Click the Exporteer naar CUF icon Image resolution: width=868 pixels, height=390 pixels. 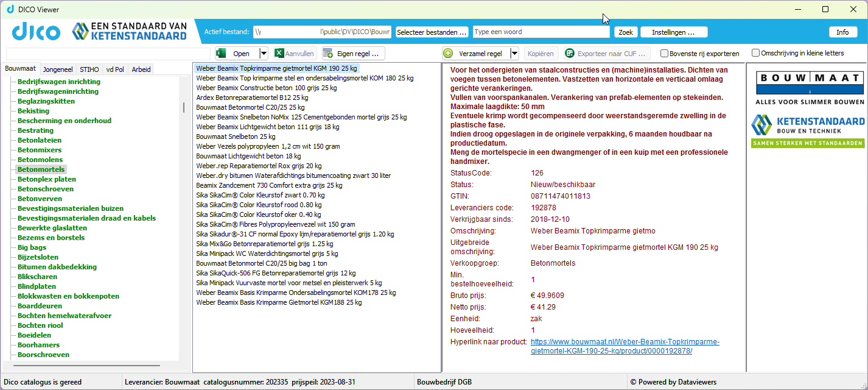click(570, 54)
